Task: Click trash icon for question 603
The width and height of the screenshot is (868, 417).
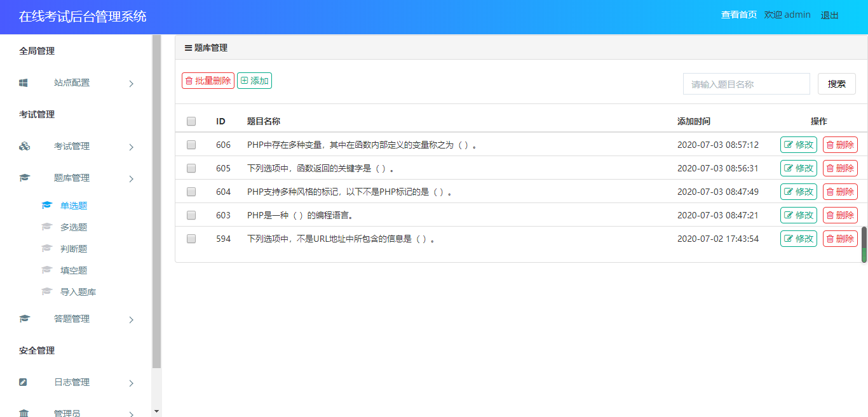Action: (830, 215)
